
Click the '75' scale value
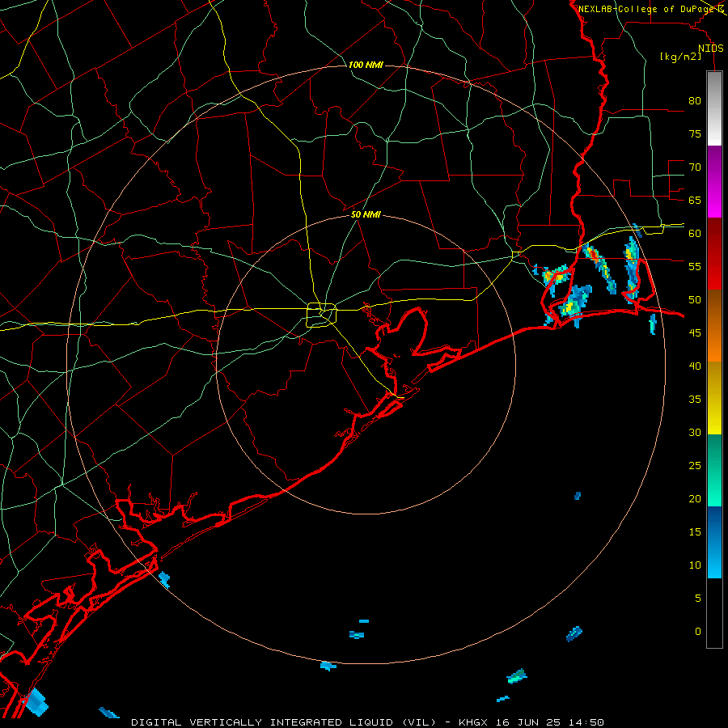coord(695,133)
